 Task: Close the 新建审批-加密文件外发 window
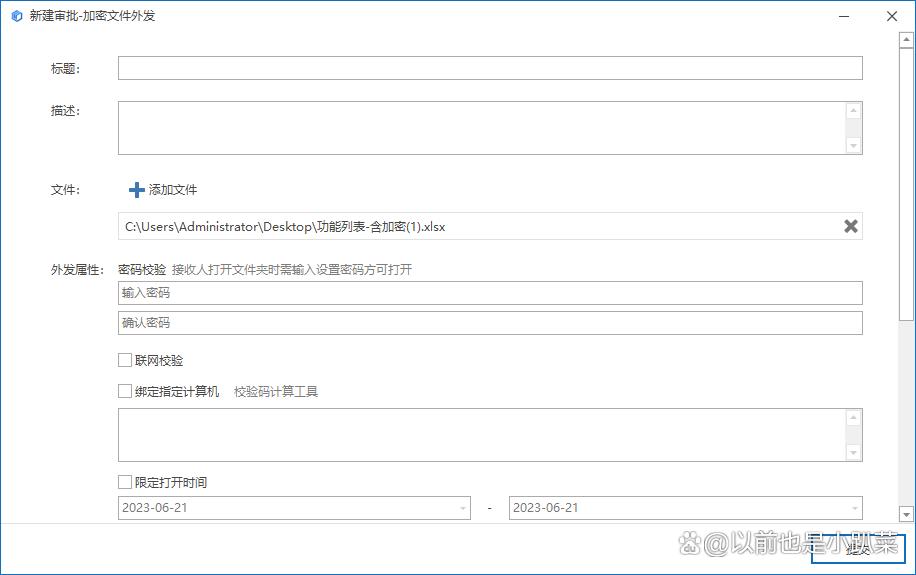click(891, 16)
